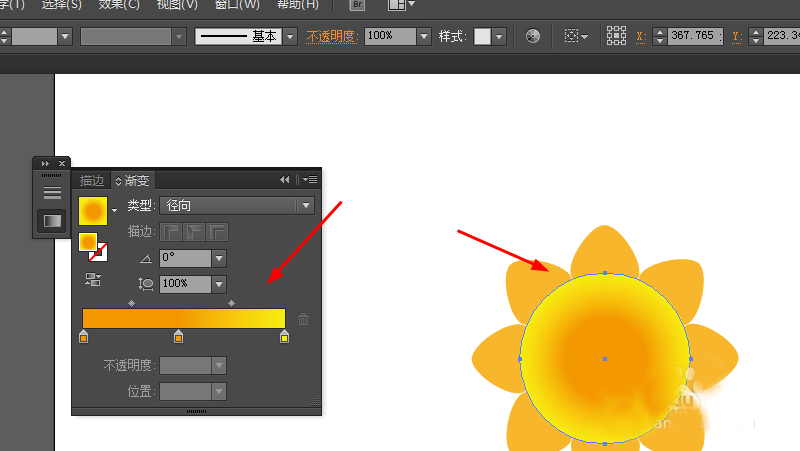Viewport: 800px width, 451px height.
Task: Select the middle orange gradient stop
Action: click(x=178, y=337)
